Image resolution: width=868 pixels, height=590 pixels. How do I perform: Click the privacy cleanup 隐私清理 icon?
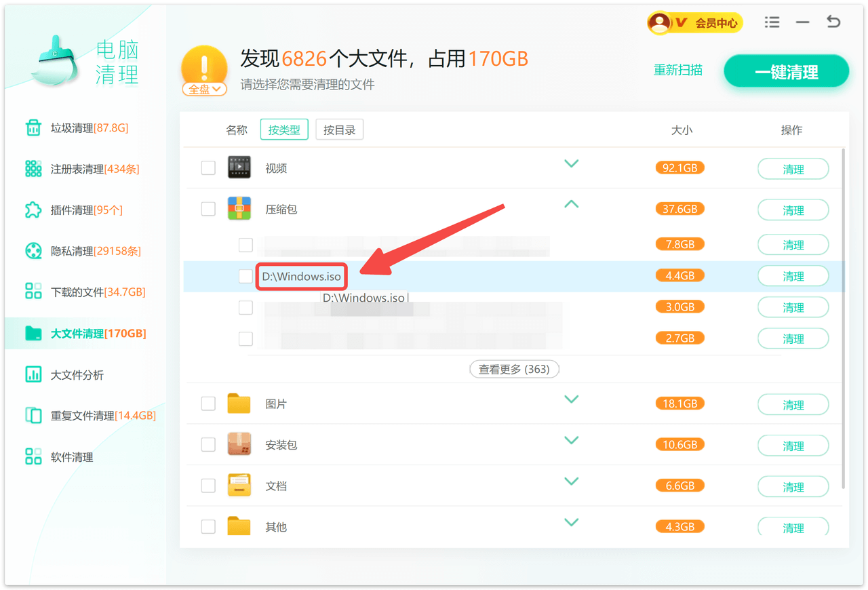[x=33, y=251]
